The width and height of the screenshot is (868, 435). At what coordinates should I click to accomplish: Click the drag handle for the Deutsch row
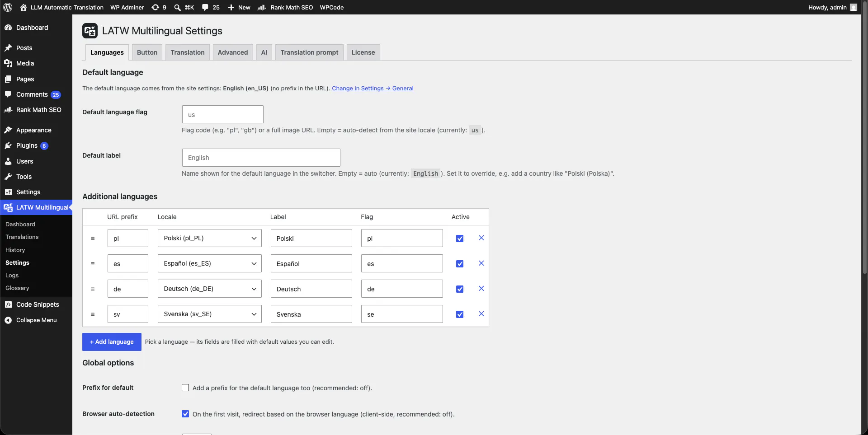93,289
